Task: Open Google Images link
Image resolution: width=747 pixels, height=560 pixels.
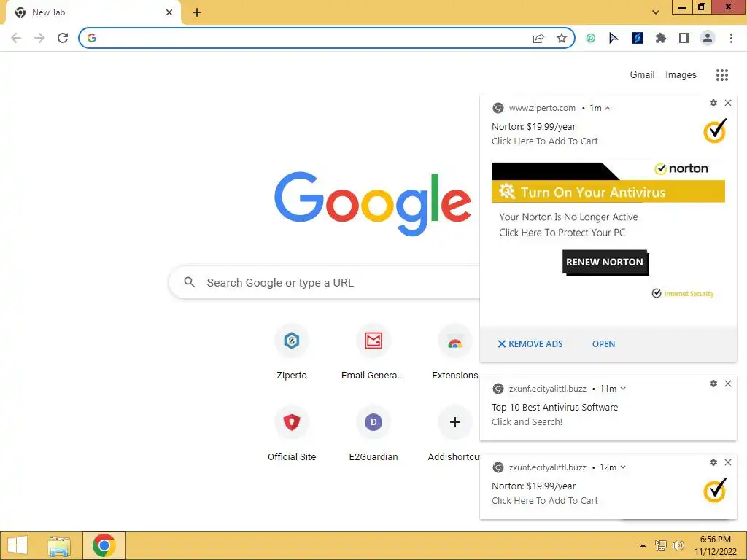Action: [x=681, y=75]
